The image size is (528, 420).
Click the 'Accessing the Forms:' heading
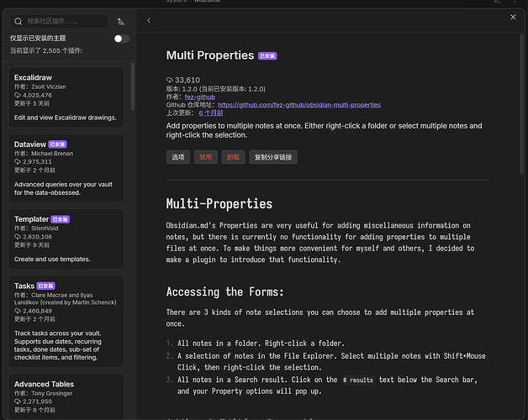tap(225, 291)
